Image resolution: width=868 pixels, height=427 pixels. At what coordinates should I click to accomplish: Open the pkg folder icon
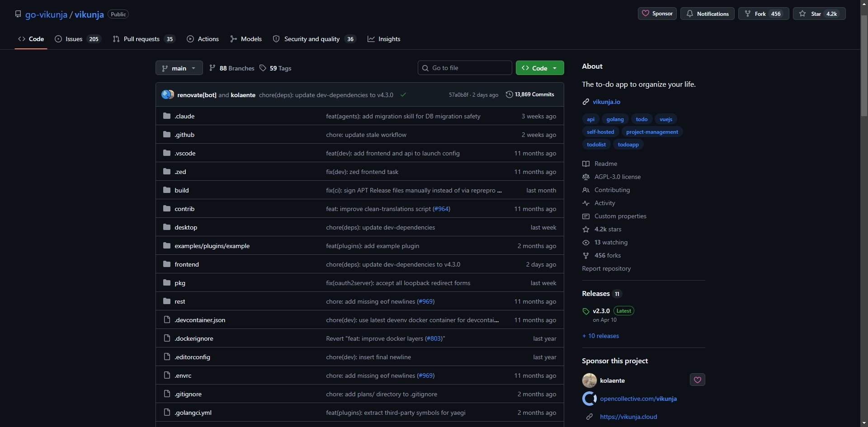pos(167,283)
